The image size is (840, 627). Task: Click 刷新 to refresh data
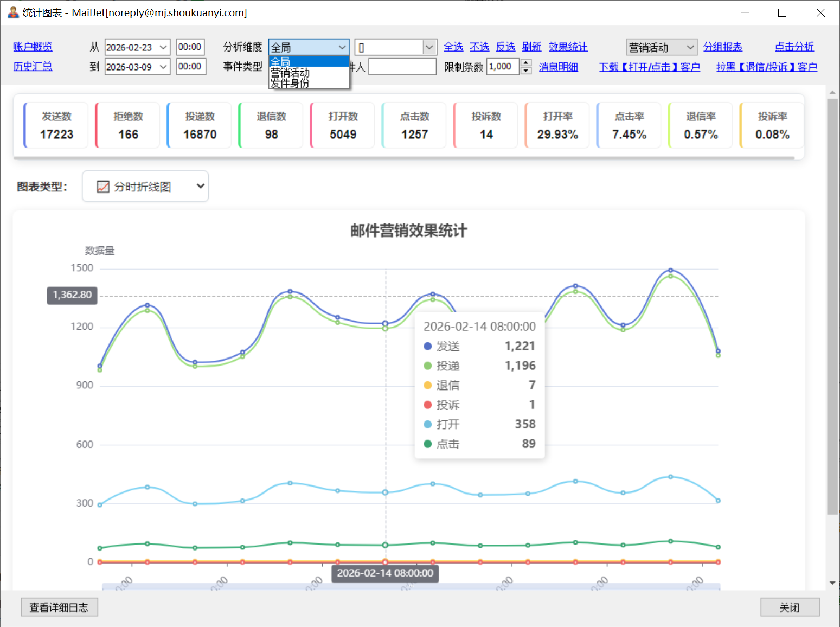click(x=531, y=47)
